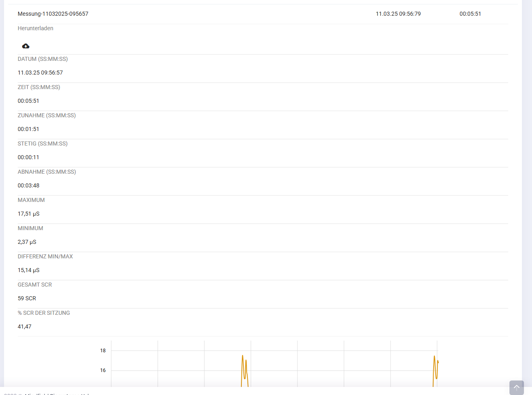Click the duration 00:05:51 in header row
The width and height of the screenshot is (532, 395).
point(470,14)
